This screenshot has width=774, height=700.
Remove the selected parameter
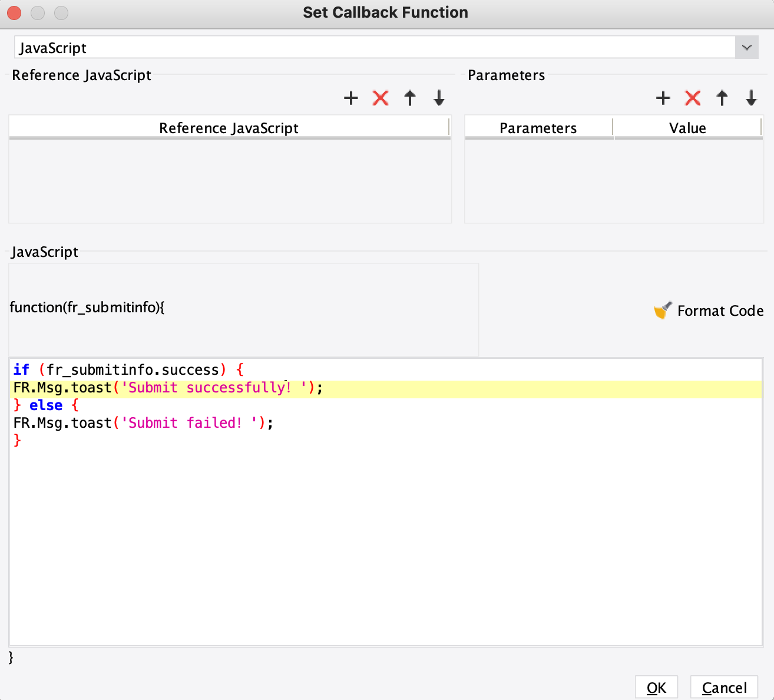pos(693,98)
